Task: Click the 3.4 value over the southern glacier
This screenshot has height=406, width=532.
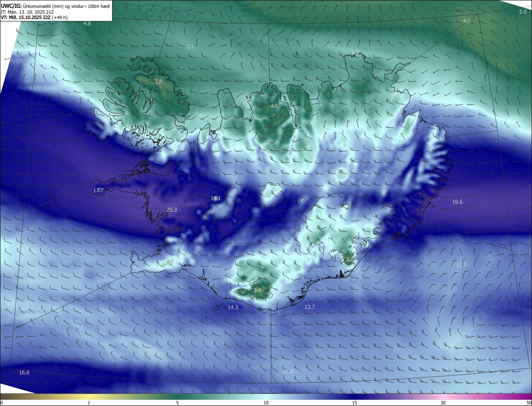Action: point(257,291)
